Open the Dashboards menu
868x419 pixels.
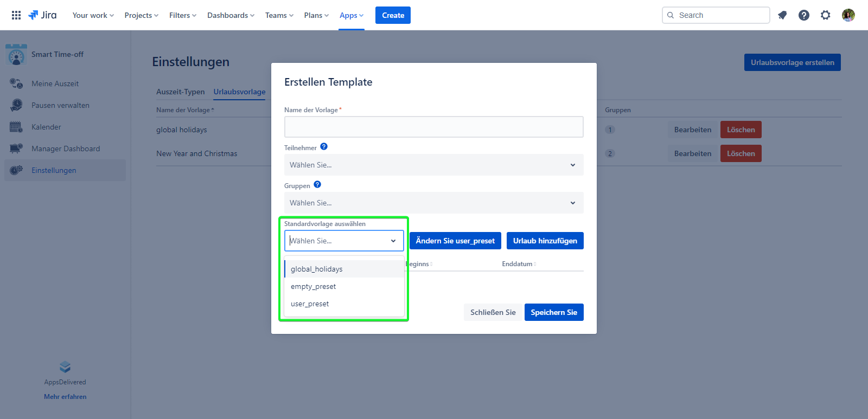point(231,15)
